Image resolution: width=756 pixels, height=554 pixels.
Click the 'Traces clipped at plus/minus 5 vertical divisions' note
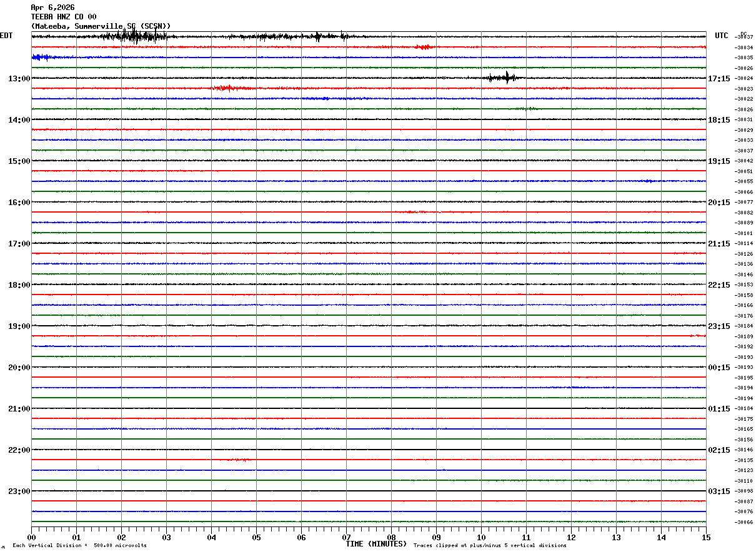pyautogui.click(x=490, y=546)
